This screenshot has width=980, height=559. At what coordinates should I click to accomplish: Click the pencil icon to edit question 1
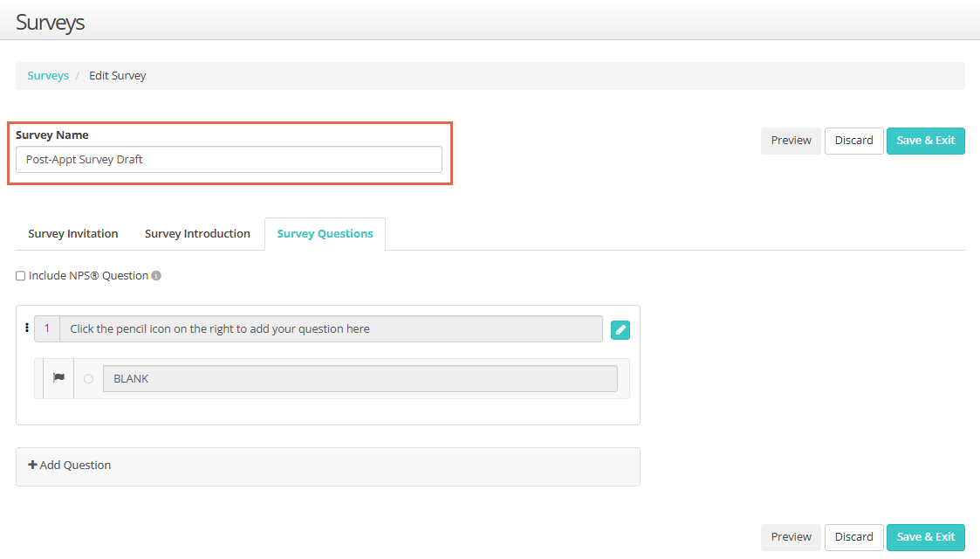[620, 329]
